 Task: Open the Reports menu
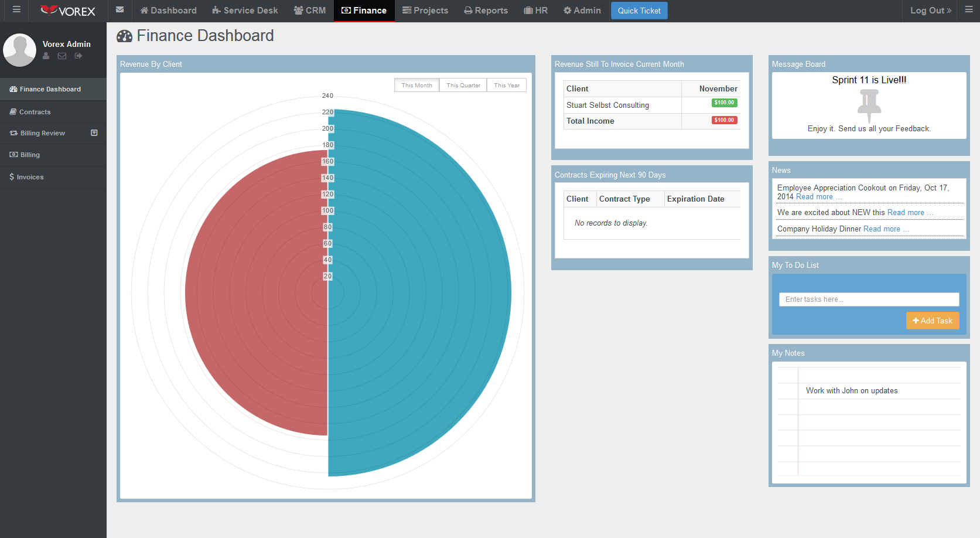[486, 11]
